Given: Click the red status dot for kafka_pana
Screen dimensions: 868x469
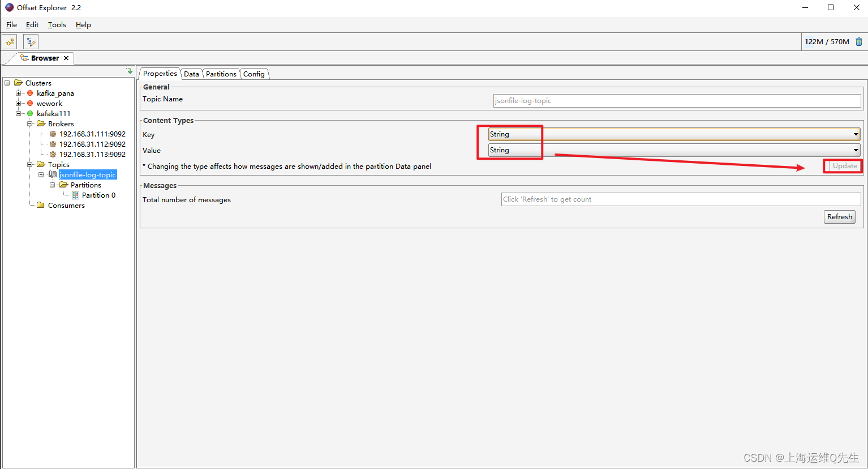Looking at the screenshot, I should pos(30,93).
